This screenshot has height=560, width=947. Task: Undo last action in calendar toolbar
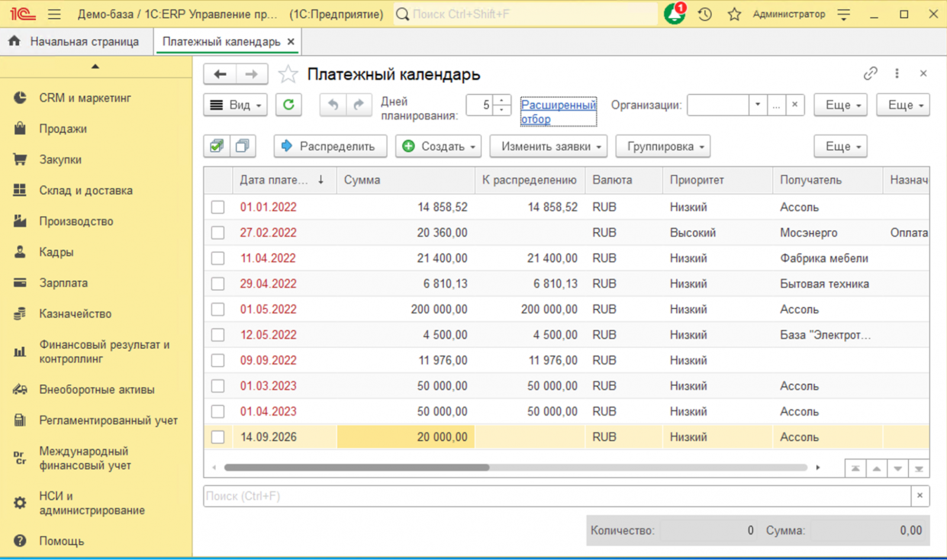point(333,105)
